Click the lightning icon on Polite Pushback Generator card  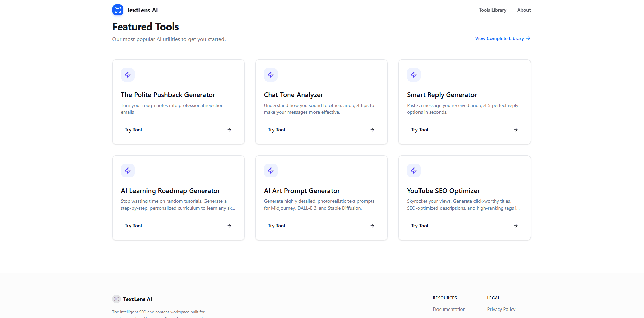click(127, 75)
